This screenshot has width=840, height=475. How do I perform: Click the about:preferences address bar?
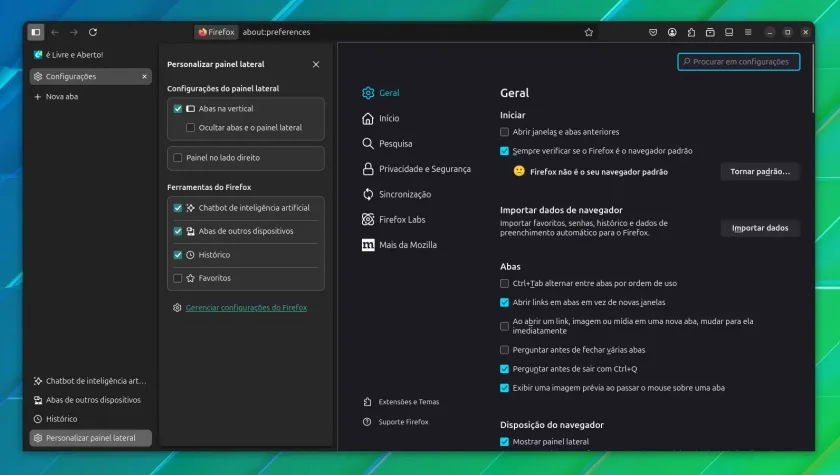click(396, 32)
